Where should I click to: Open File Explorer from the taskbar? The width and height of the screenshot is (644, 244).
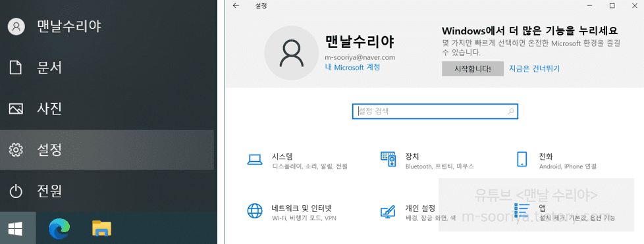tap(101, 228)
